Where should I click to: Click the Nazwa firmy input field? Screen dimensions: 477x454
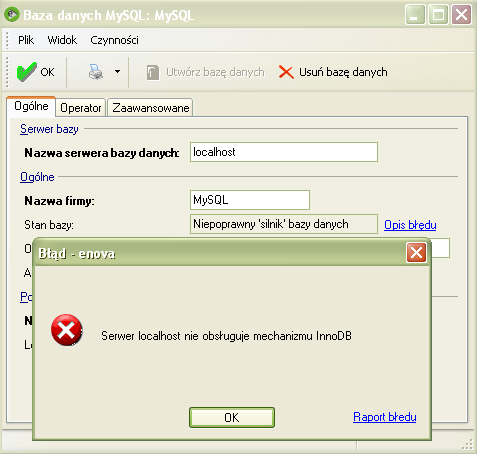pos(250,200)
